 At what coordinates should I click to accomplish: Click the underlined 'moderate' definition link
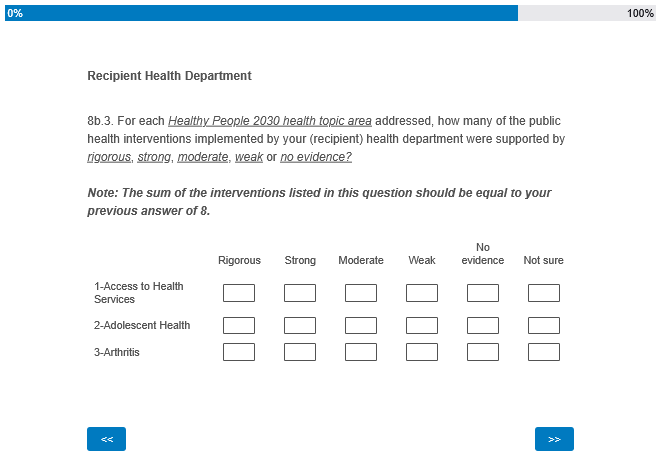203,157
